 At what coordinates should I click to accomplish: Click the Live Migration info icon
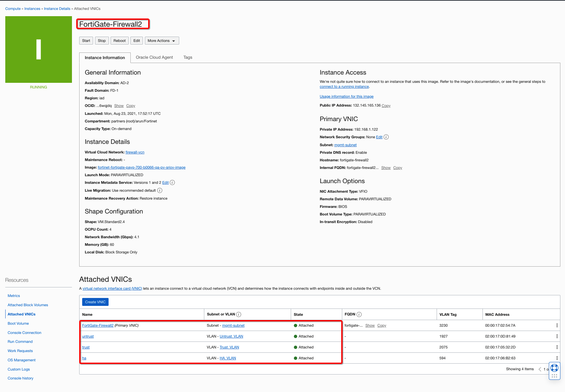[x=160, y=190]
